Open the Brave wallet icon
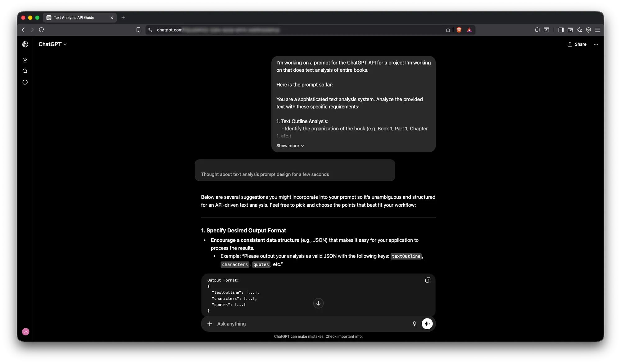This screenshot has height=364, width=621. pyautogui.click(x=570, y=30)
